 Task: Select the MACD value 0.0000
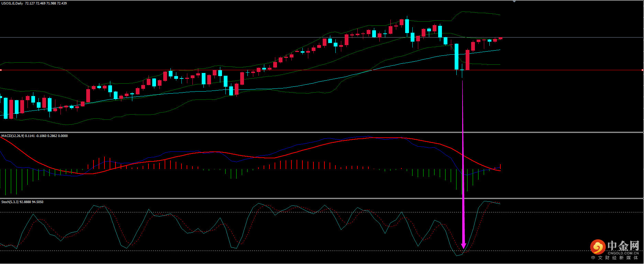[x=63, y=136]
